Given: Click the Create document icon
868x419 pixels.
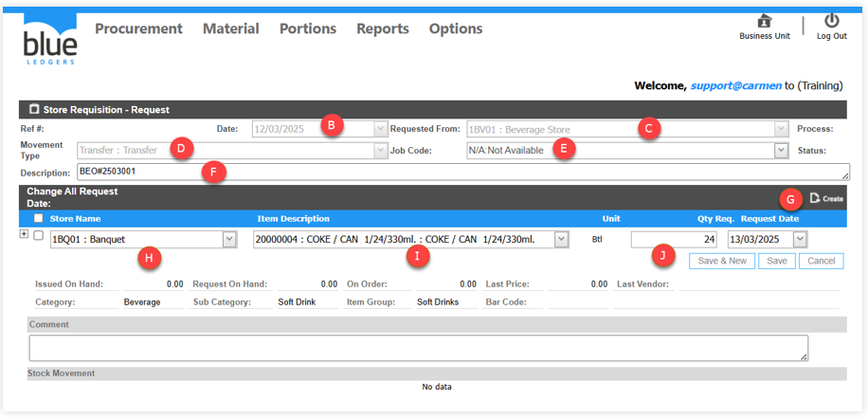Looking at the screenshot, I should click(815, 198).
